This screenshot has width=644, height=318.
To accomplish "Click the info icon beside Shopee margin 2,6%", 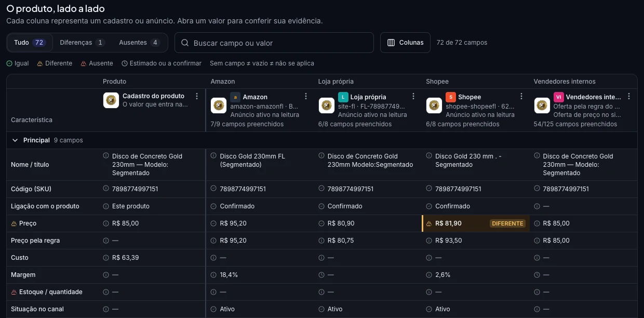I will pos(429,275).
